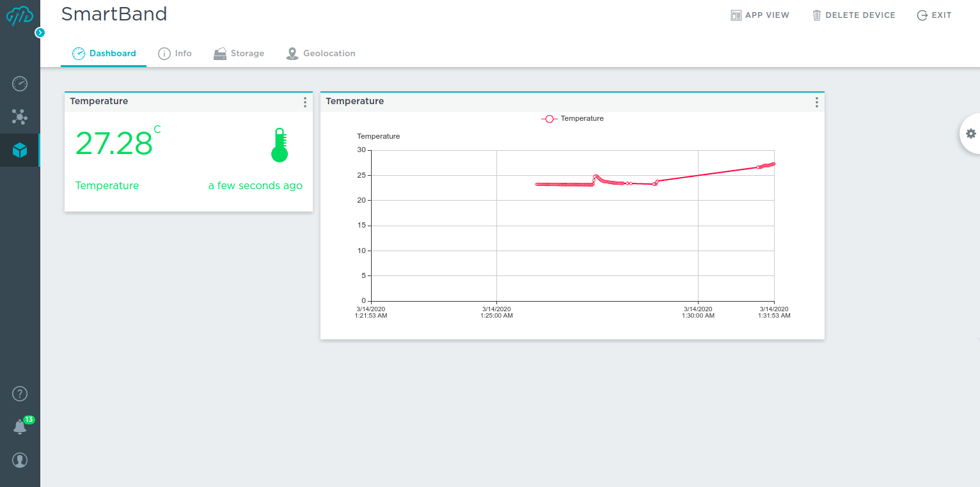
Task: Open the Storage tab
Action: tap(239, 54)
